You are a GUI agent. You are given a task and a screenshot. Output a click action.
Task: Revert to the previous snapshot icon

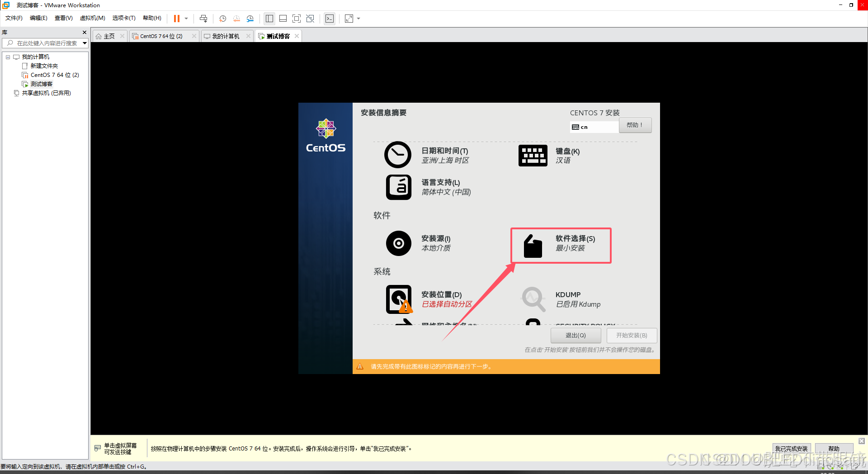tap(236, 19)
